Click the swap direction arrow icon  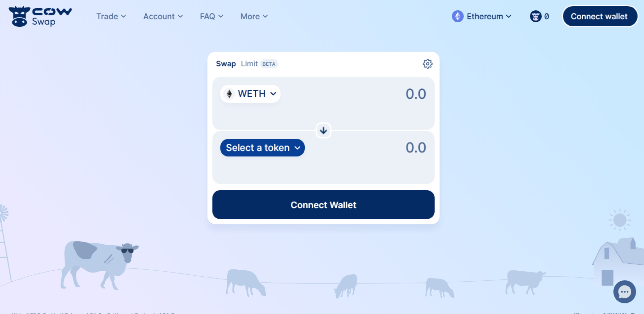pos(323,130)
